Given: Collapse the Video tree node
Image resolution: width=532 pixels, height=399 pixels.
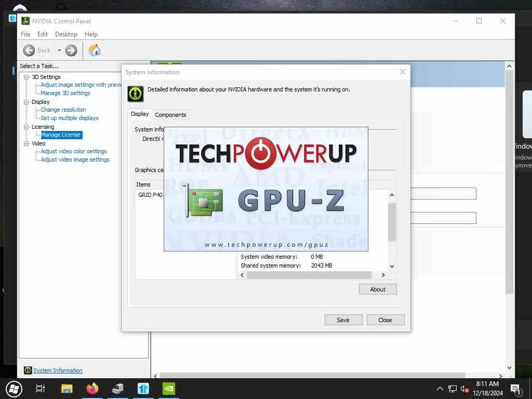Looking at the screenshot, I should 26,143.
